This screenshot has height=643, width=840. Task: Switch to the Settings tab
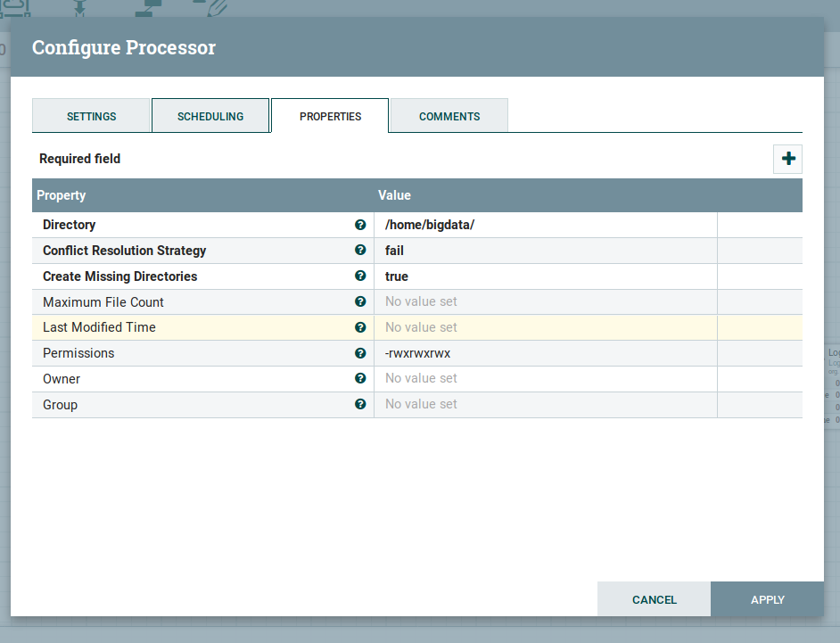pos(91,116)
